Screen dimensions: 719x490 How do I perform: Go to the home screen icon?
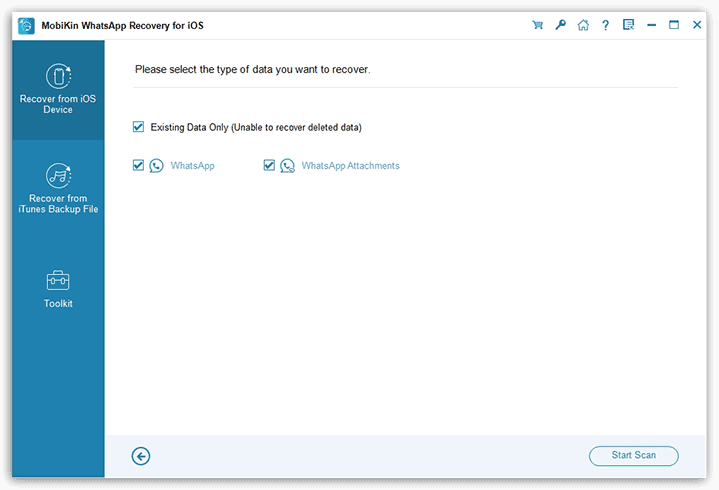(x=583, y=25)
